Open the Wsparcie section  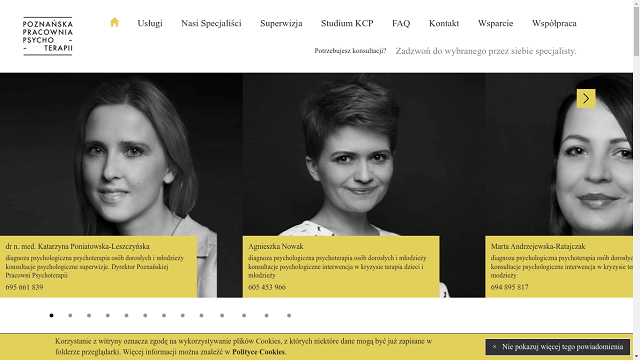496,23
